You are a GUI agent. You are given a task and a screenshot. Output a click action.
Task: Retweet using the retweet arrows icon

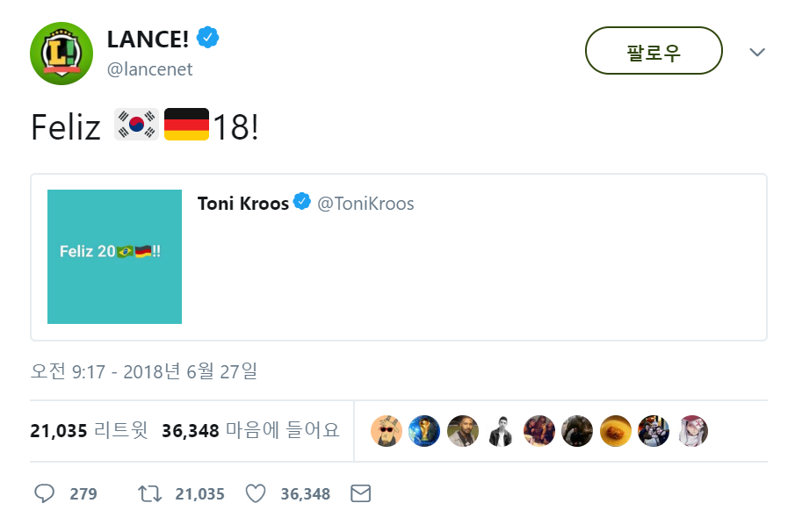click(x=150, y=493)
